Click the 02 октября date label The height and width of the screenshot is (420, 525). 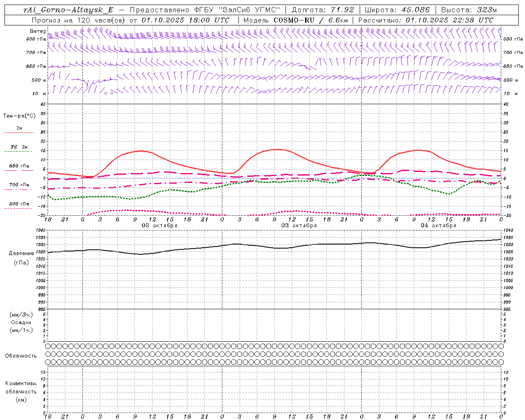160,226
